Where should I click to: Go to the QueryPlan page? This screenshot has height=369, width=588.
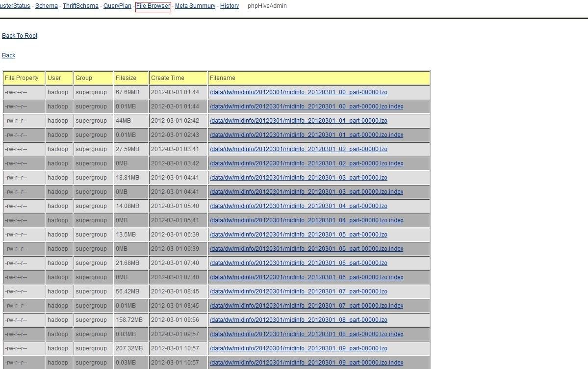tap(117, 6)
